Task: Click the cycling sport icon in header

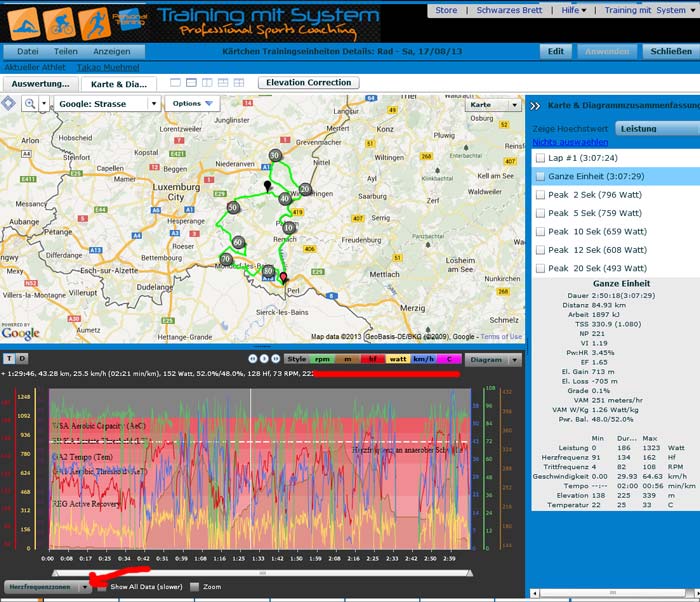Action: [59, 23]
